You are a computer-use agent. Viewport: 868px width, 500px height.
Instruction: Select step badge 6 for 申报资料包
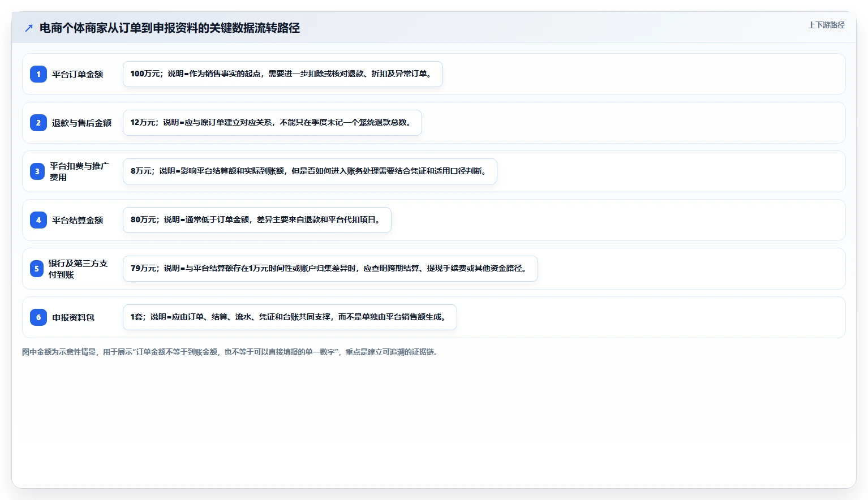point(38,317)
